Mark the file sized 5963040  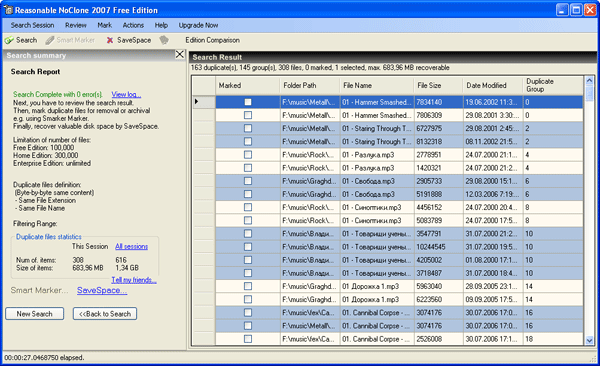[x=248, y=286]
